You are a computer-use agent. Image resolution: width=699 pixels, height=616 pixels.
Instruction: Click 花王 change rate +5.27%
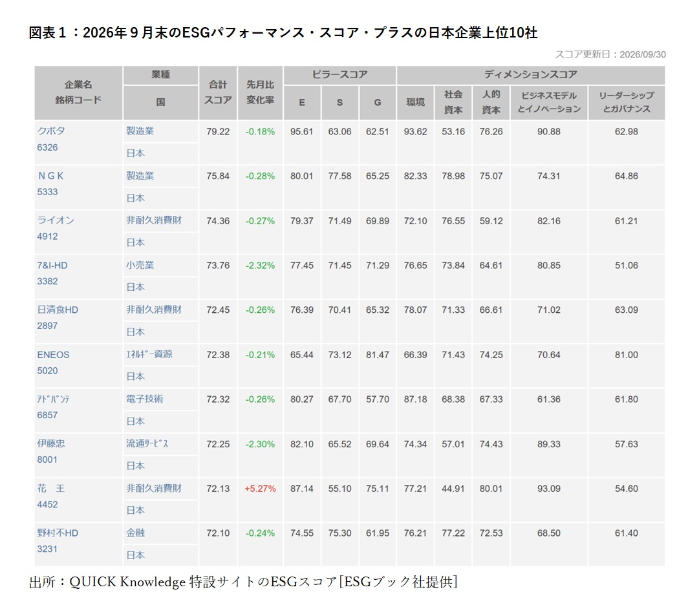(x=261, y=489)
